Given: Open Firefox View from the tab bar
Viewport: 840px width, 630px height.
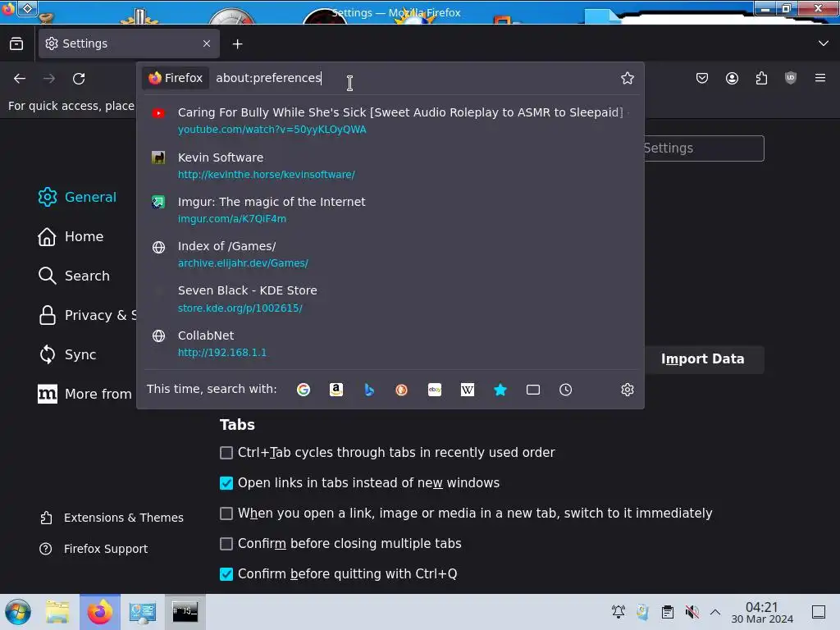Looking at the screenshot, I should click(16, 43).
